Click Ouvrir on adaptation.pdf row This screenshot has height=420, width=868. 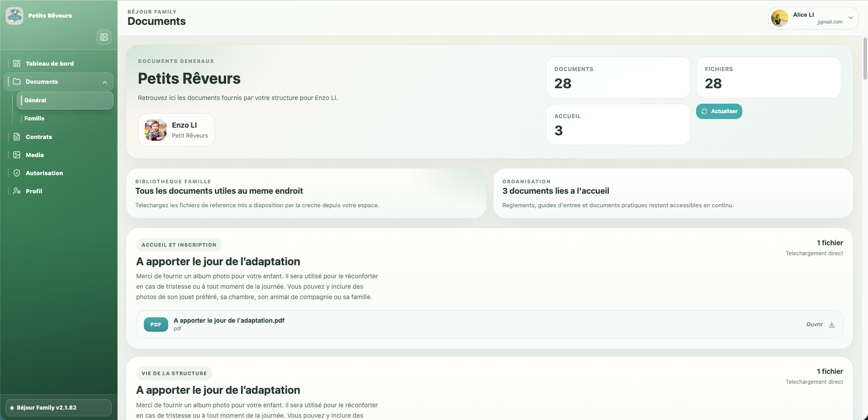[814, 325]
